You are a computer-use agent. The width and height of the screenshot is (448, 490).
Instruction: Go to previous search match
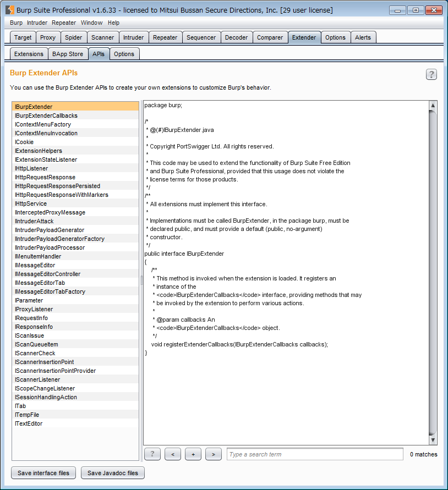[x=173, y=454]
